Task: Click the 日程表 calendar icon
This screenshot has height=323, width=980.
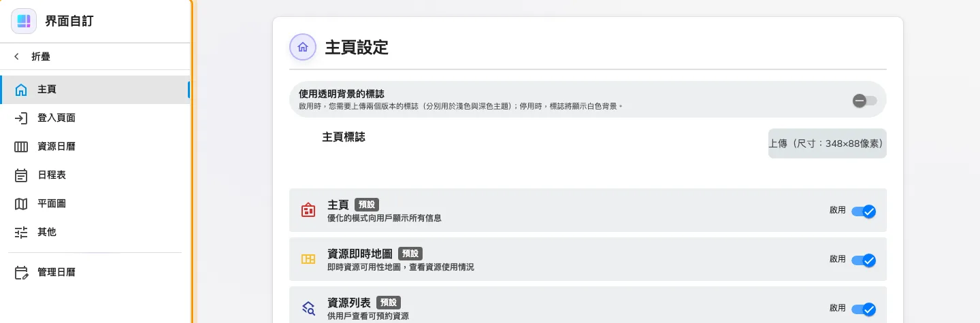Action: pyautogui.click(x=21, y=175)
